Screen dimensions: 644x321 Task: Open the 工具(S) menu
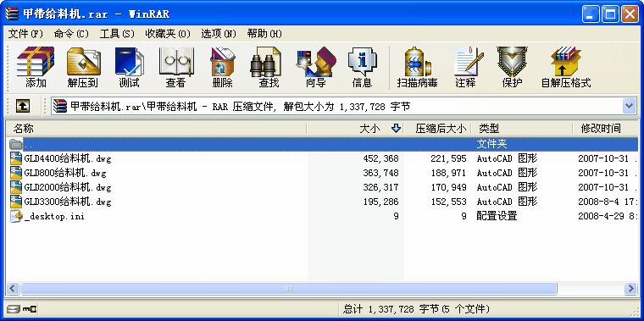[x=117, y=34]
